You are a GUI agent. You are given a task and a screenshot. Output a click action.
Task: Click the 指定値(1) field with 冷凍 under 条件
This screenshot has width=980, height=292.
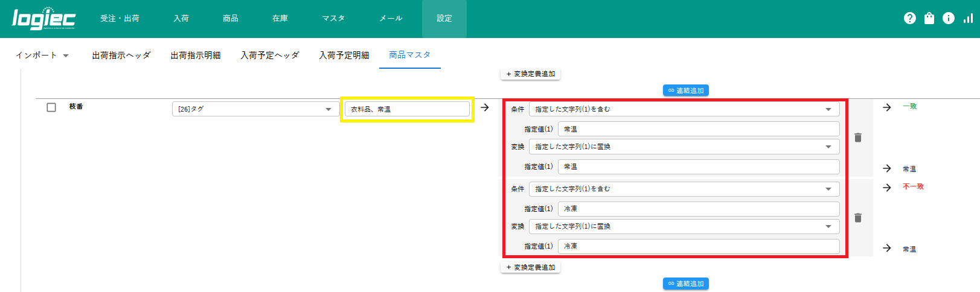tap(698, 209)
